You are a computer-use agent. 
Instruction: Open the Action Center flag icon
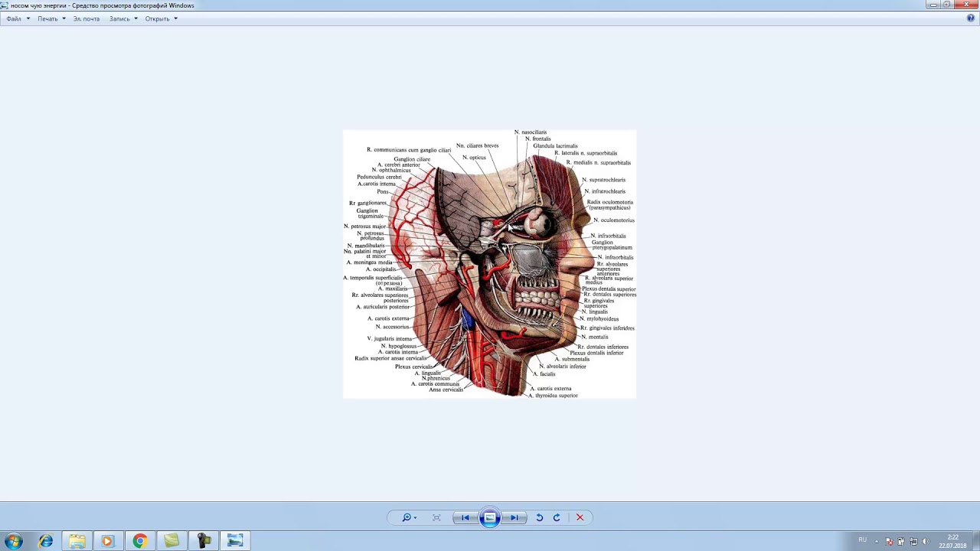890,541
